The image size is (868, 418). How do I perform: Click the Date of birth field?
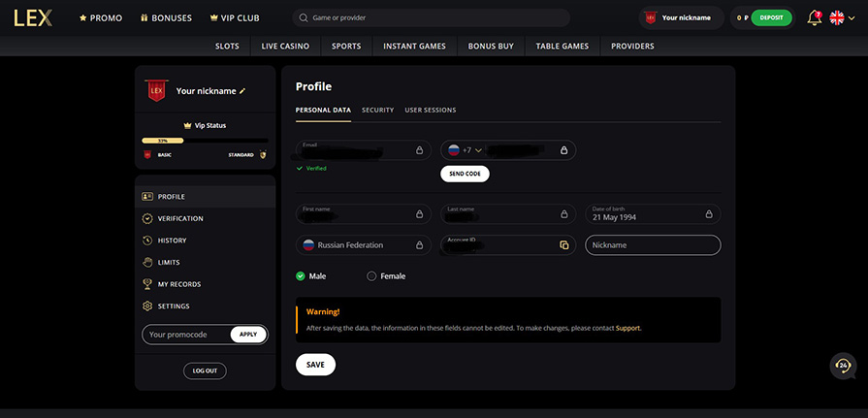(x=654, y=214)
